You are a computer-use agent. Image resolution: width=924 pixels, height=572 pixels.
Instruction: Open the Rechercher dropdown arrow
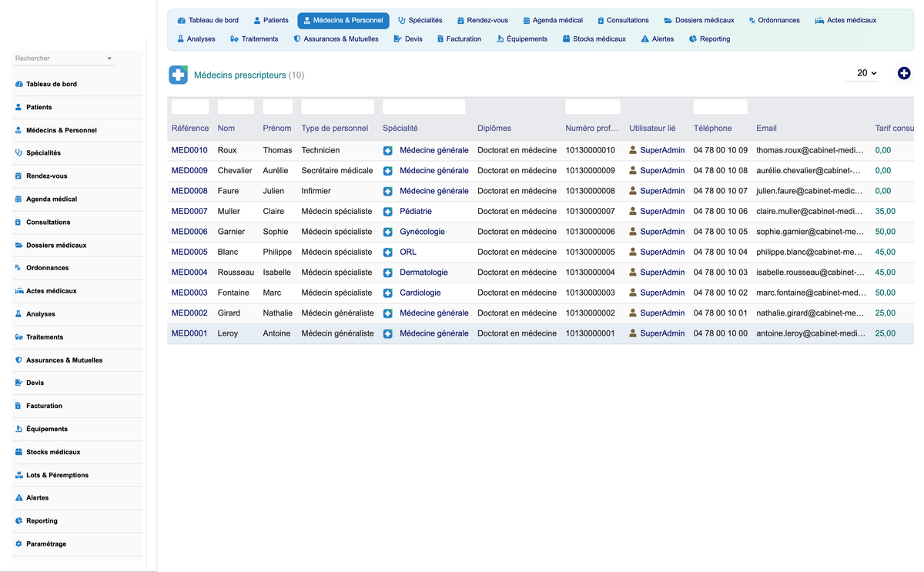click(109, 59)
